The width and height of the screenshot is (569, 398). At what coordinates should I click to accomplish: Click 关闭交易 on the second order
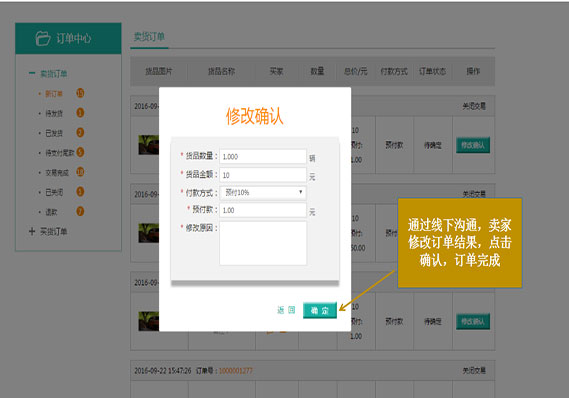coord(474,194)
